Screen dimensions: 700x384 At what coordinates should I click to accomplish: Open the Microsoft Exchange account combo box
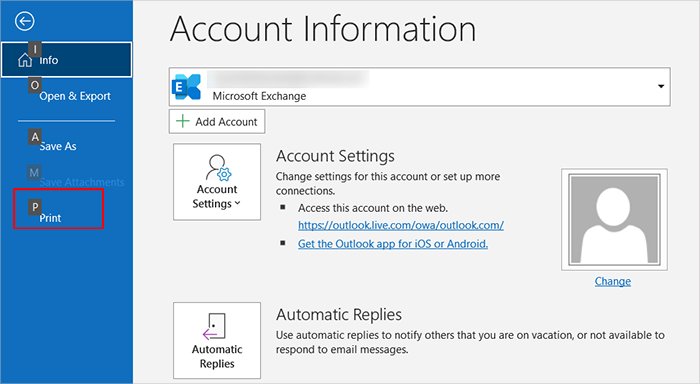(420, 87)
